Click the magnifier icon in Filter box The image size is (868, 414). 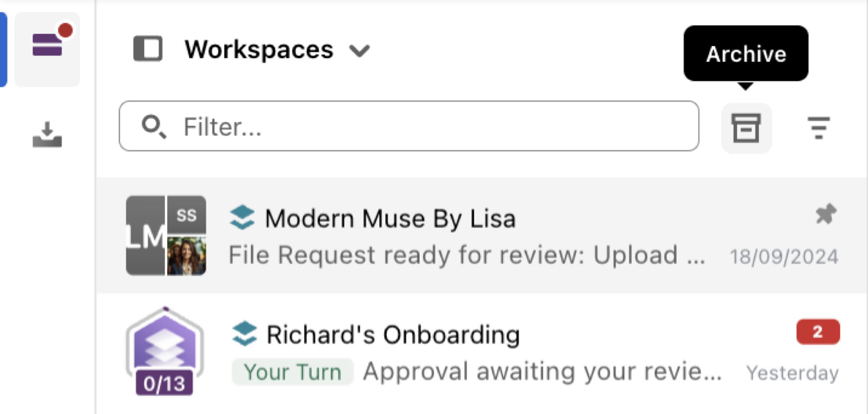click(x=154, y=127)
